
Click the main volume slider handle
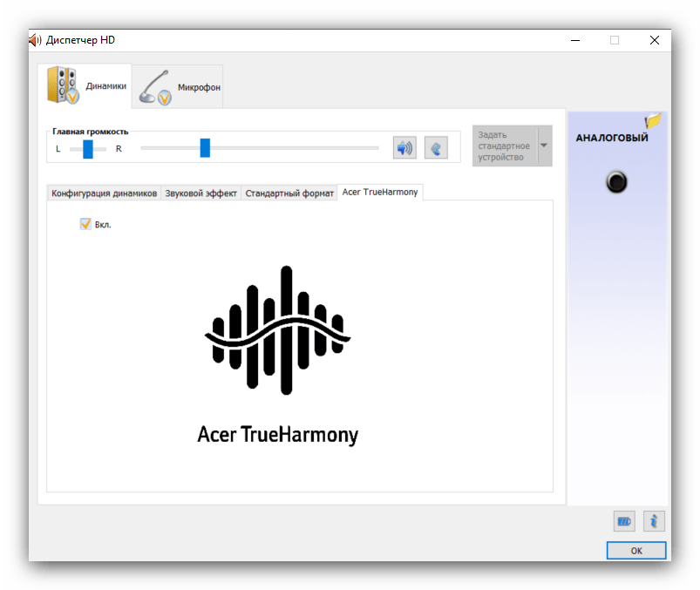coord(205,148)
